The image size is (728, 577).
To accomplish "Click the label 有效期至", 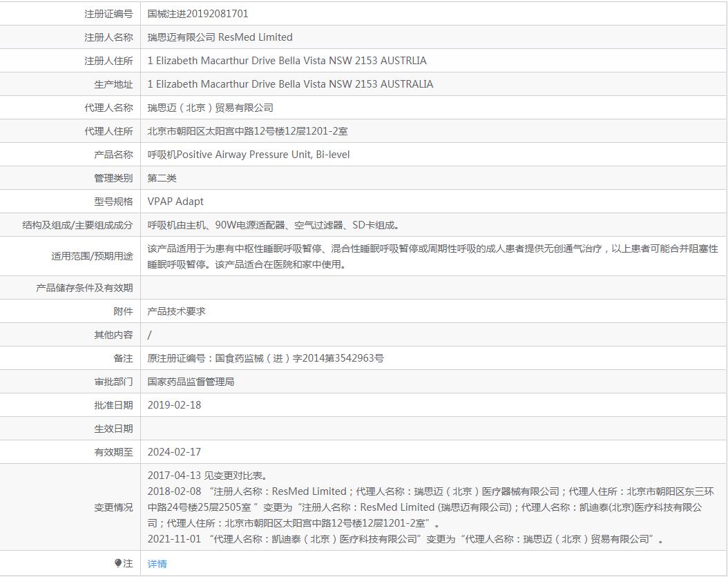I will [x=114, y=452].
